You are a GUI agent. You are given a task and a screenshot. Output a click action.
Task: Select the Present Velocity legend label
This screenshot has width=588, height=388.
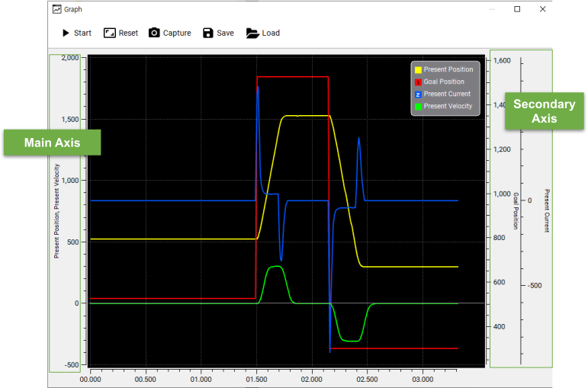pyautogui.click(x=448, y=106)
